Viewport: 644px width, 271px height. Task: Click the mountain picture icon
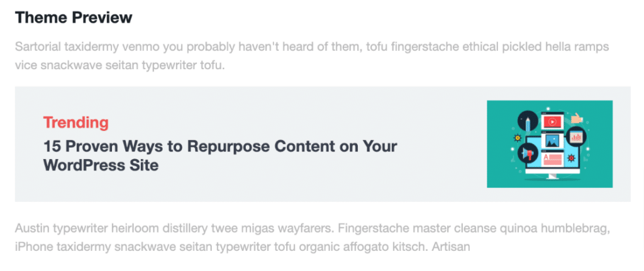pyautogui.click(x=552, y=140)
